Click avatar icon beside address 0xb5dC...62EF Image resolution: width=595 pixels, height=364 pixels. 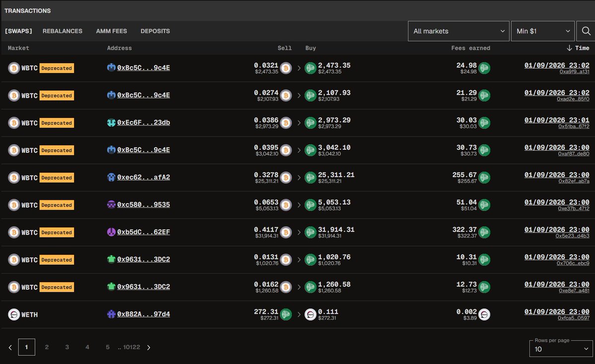pos(111,232)
